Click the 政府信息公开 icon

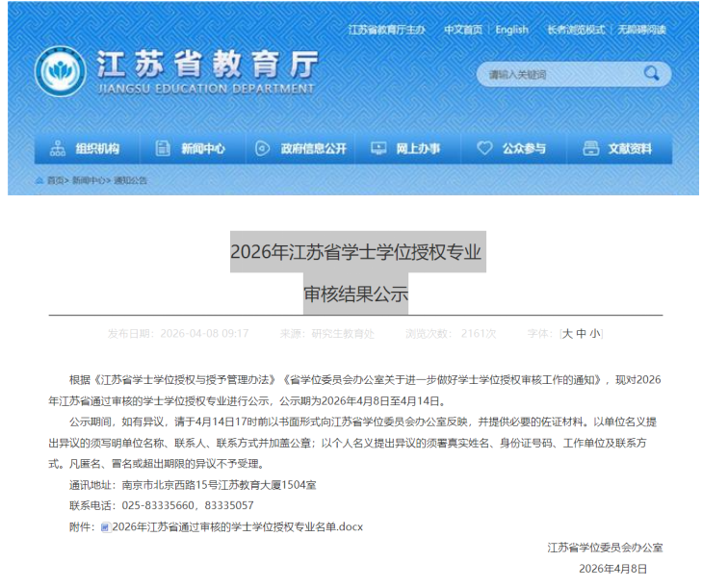262,148
